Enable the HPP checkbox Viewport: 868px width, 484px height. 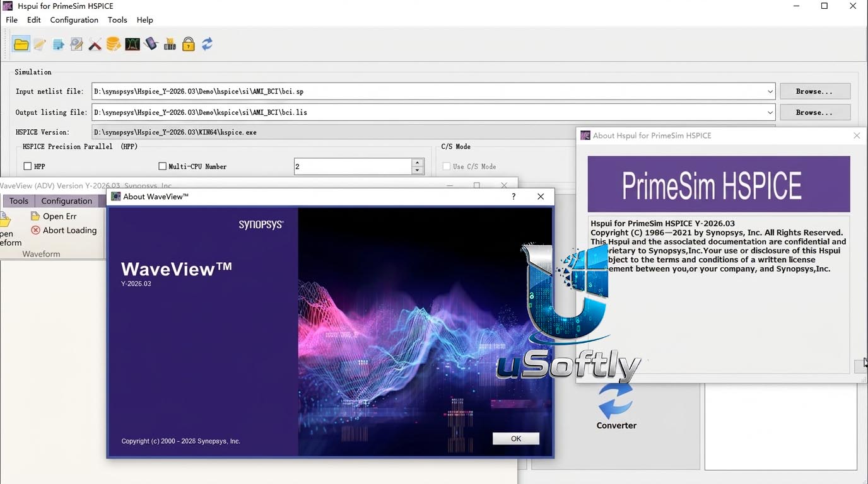click(27, 166)
